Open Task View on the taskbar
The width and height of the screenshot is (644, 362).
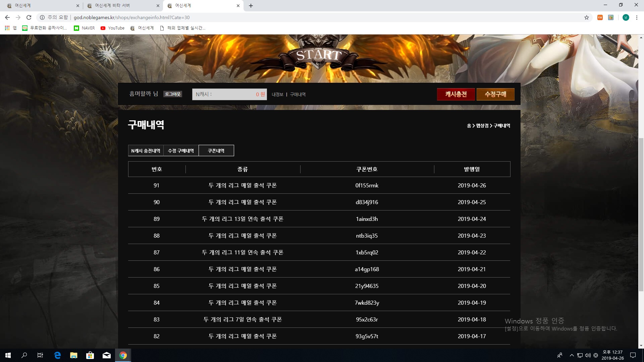(x=40, y=355)
